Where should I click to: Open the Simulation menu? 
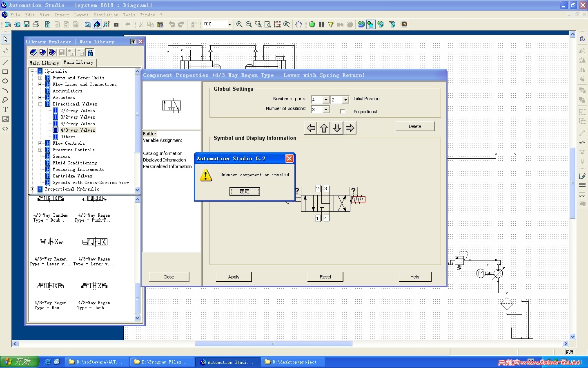pyautogui.click(x=106, y=15)
